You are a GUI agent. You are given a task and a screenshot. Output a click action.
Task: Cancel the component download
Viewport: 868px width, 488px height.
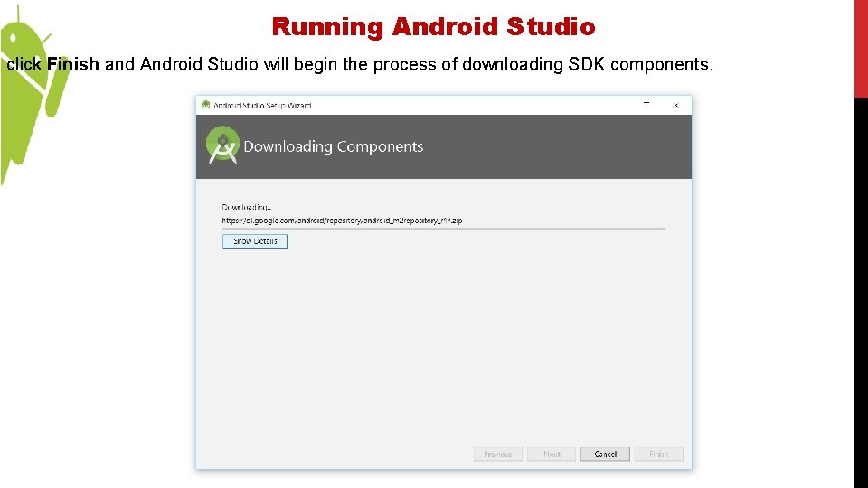[605, 455]
